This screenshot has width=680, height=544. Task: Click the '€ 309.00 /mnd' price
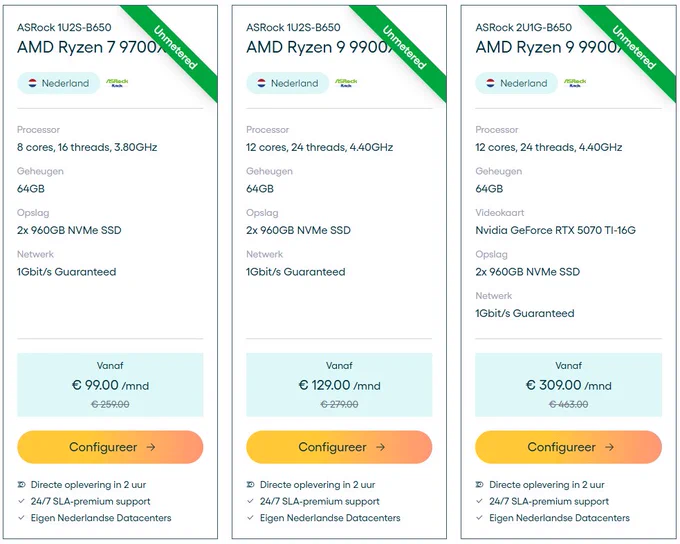(569, 385)
